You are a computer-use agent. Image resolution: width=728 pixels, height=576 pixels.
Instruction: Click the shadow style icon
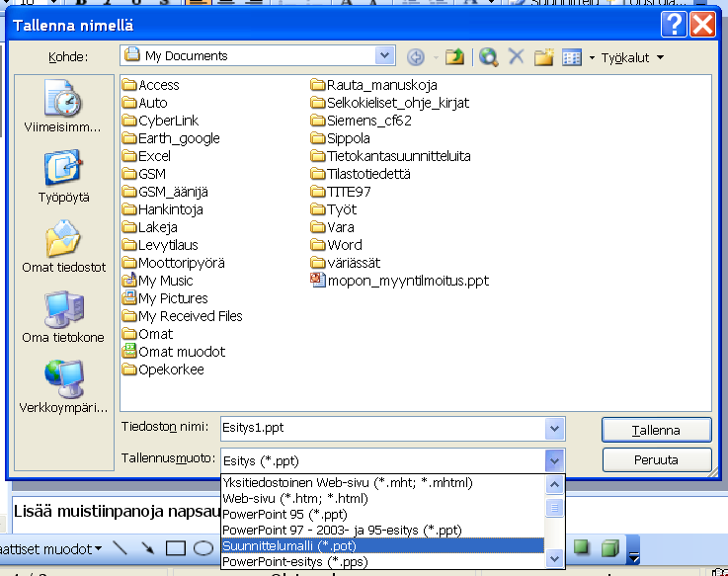click(581, 547)
